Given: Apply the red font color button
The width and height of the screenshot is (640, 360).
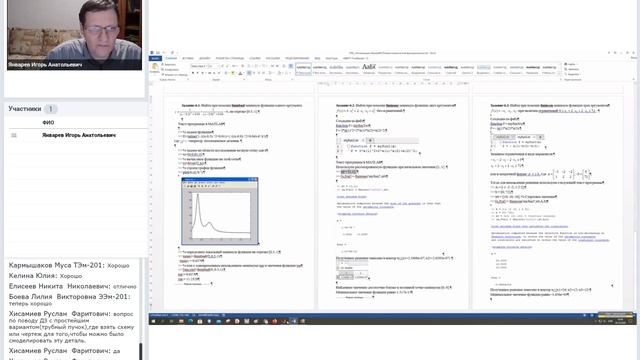Looking at the screenshot, I should point(240,73).
